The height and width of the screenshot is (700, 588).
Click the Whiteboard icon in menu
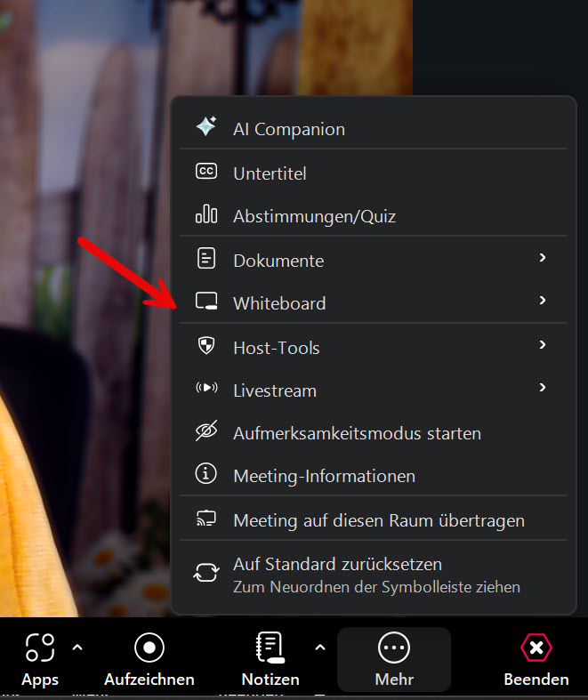point(205,302)
